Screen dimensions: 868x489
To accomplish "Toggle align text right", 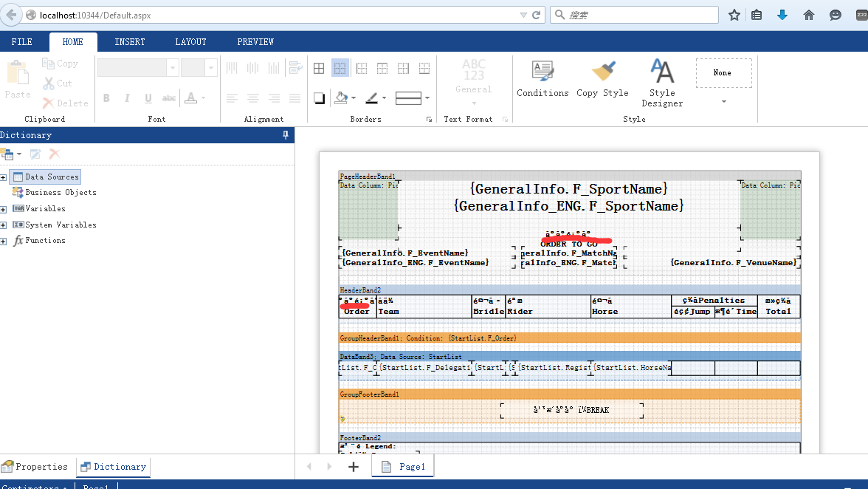I will 274,98.
